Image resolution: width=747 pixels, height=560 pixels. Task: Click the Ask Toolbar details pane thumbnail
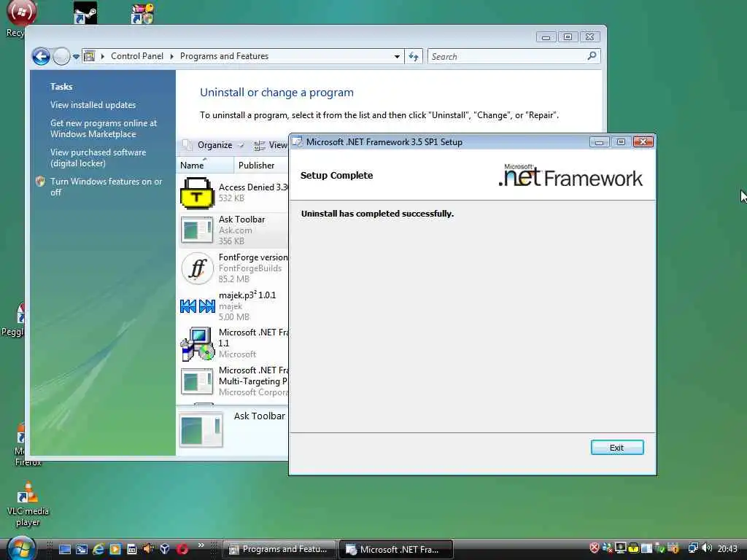coord(201,430)
